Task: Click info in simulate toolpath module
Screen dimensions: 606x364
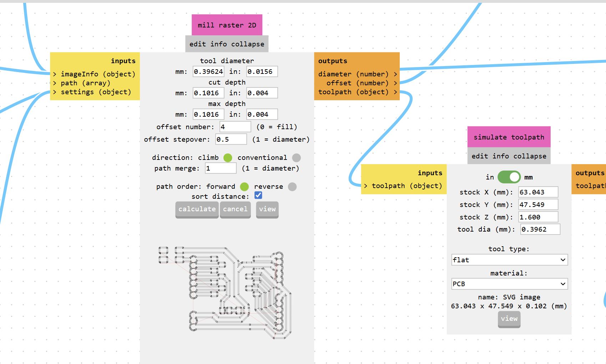Action: point(501,156)
